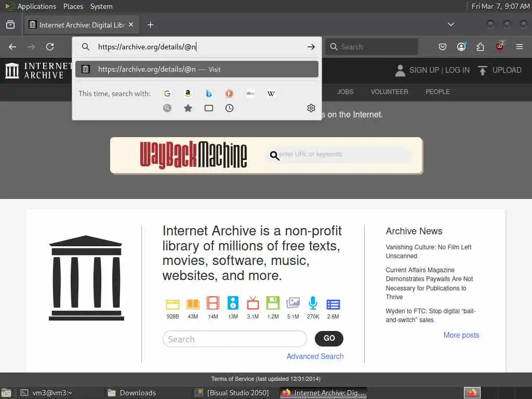Click the SIGN UP link
This screenshot has height=399, width=532.
coord(424,70)
